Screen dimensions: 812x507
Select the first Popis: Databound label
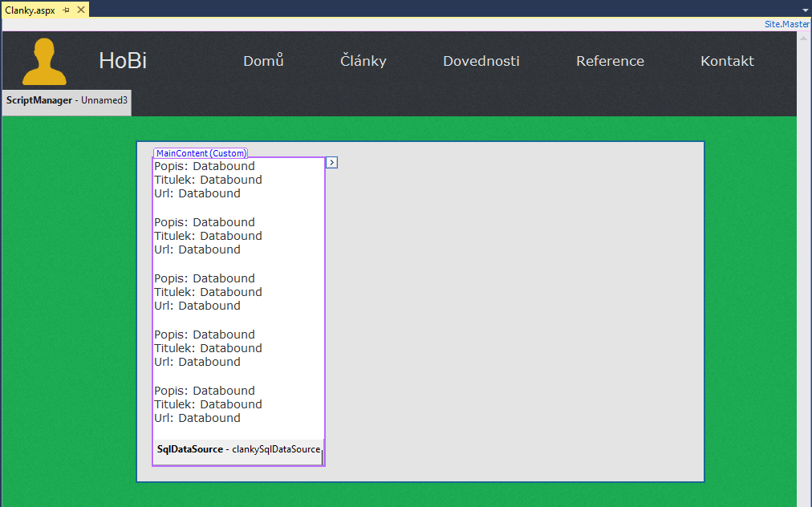coord(204,166)
